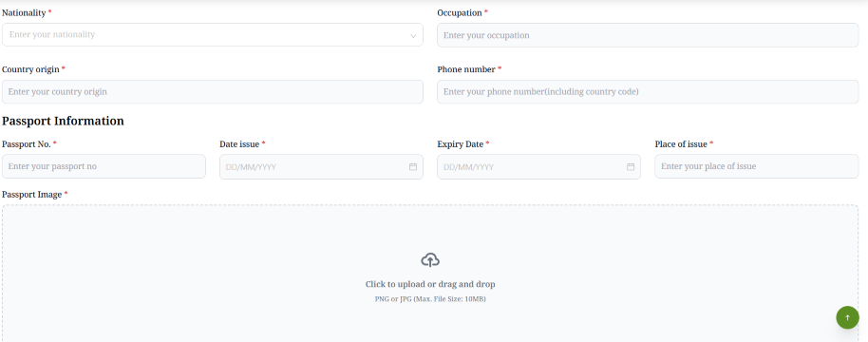Open the Nationality dropdown chevron

tap(413, 35)
